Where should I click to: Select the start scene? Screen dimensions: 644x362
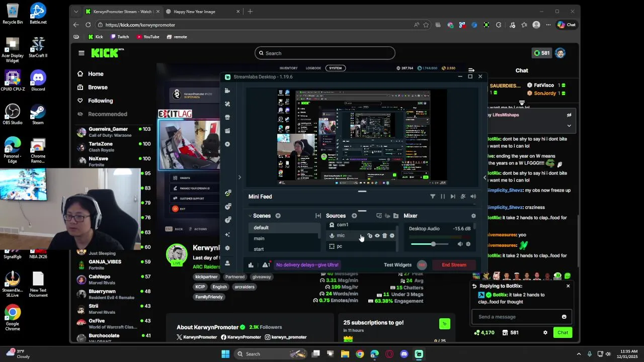pos(283,249)
